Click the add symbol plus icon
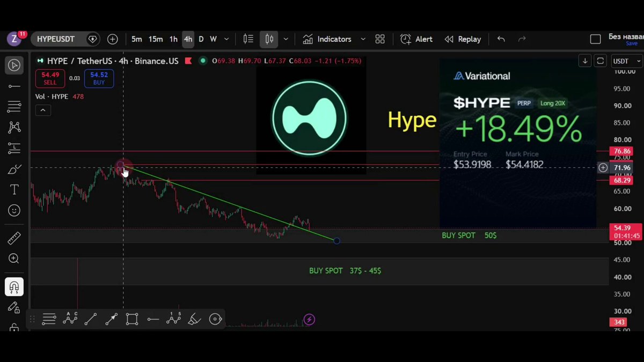Screen dimensions: 644x362 [112, 39]
